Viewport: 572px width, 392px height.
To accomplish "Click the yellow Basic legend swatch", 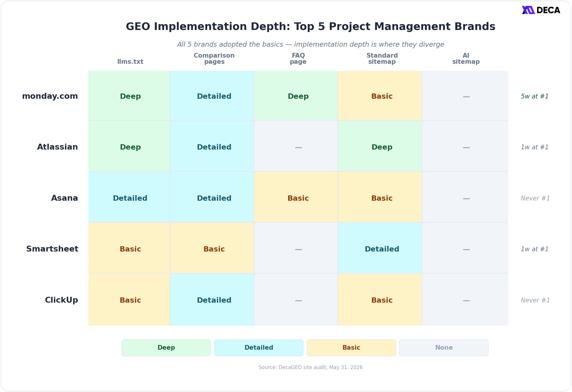I will point(351,348).
